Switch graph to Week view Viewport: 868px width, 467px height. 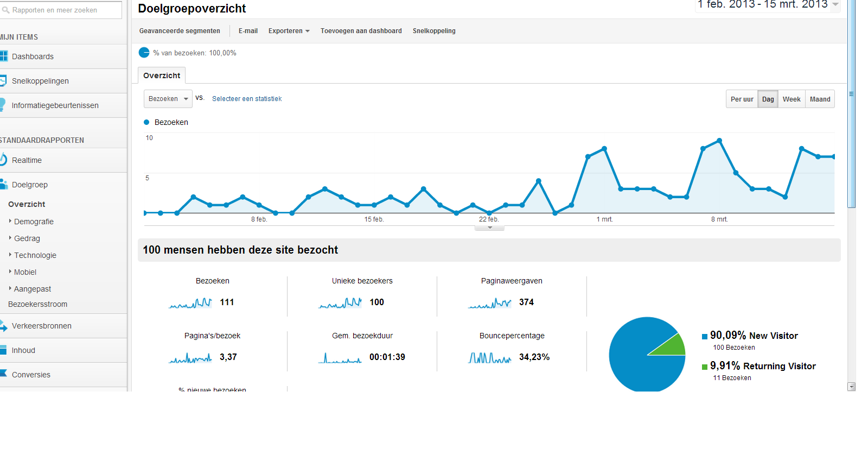(792, 99)
